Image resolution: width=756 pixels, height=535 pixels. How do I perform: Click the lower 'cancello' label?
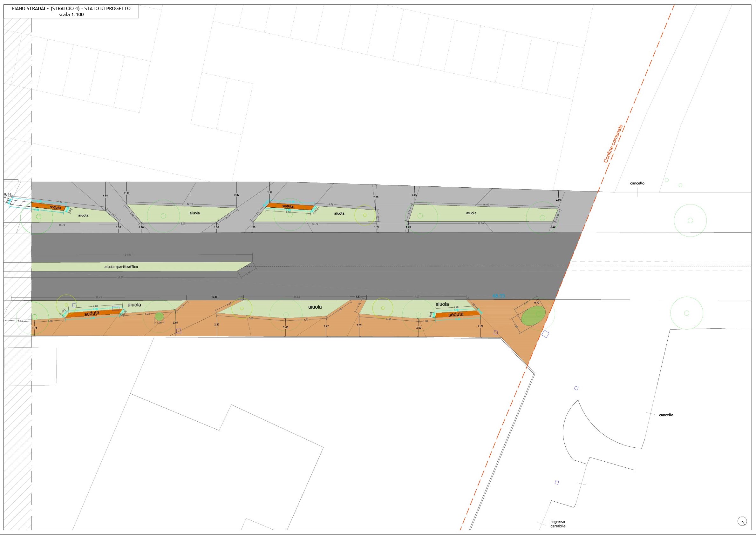pyautogui.click(x=666, y=415)
